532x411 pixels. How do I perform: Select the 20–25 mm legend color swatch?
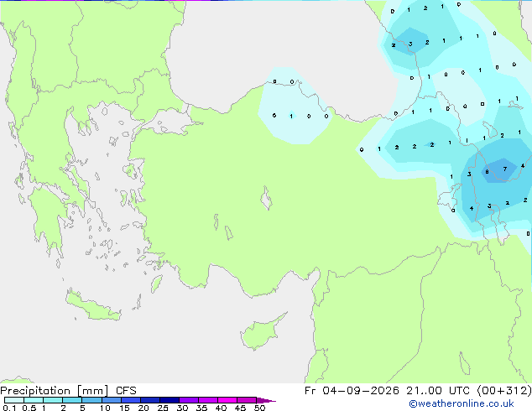pyautogui.click(x=149, y=400)
